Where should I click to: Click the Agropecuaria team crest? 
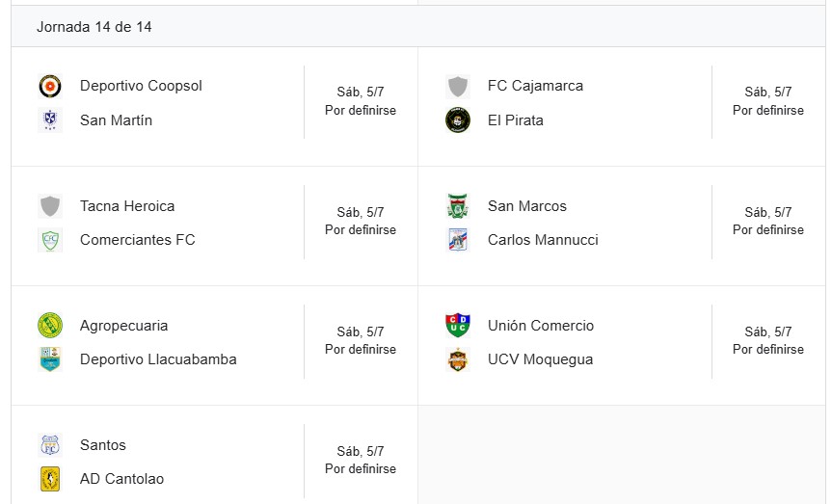[x=49, y=326]
